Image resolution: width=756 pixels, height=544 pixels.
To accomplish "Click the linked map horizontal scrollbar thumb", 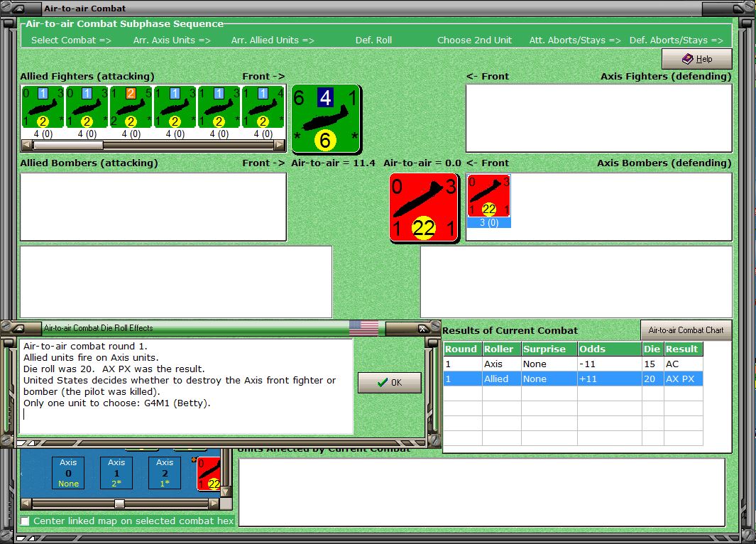I will [x=119, y=504].
